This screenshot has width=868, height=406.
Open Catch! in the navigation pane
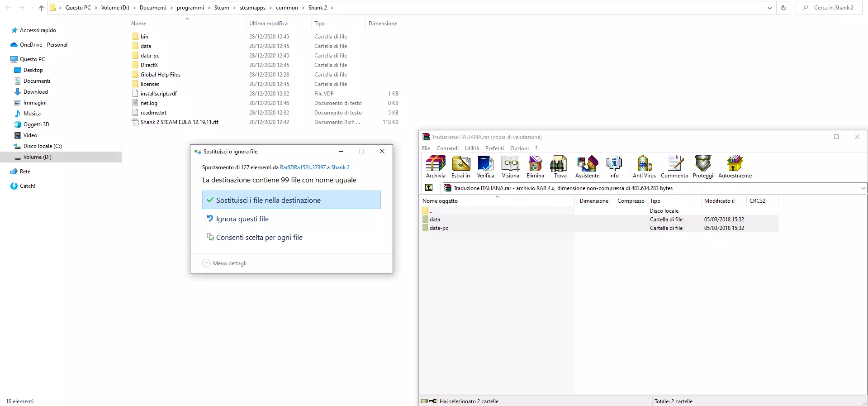pyautogui.click(x=28, y=186)
